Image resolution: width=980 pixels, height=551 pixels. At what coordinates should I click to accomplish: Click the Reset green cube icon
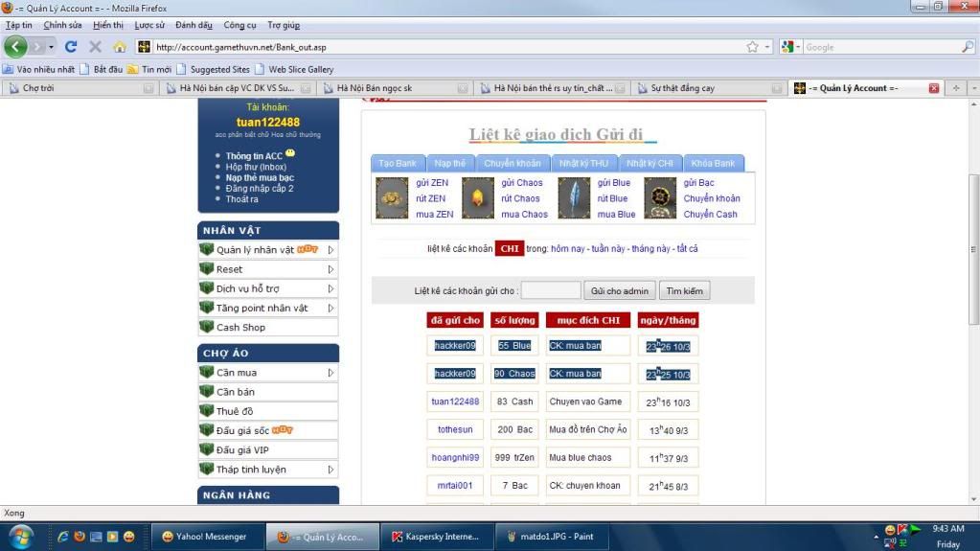click(x=206, y=268)
